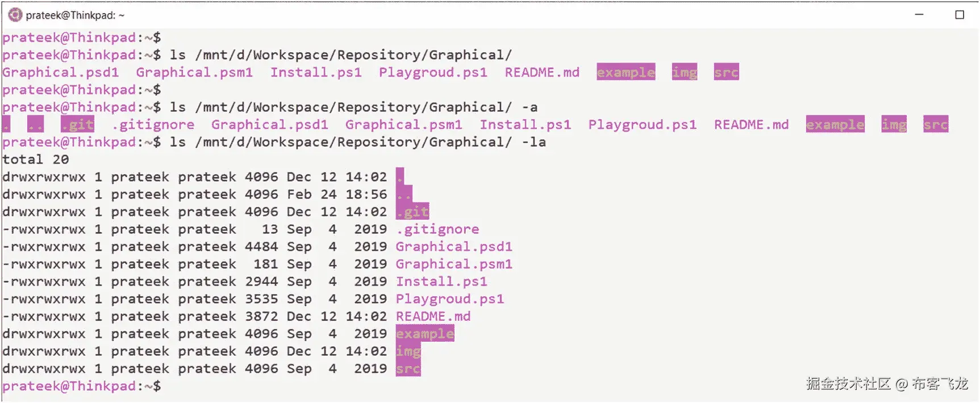Click Playgroud.ps1 in the long listing
The width and height of the screenshot is (980, 403).
point(450,299)
